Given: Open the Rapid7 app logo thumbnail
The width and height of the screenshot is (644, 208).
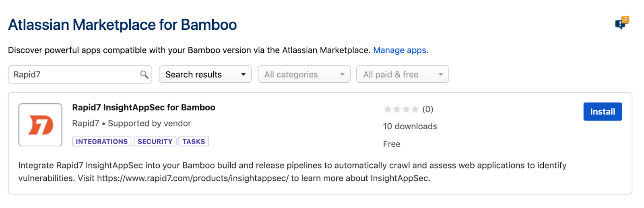Looking at the screenshot, I should (x=40, y=125).
